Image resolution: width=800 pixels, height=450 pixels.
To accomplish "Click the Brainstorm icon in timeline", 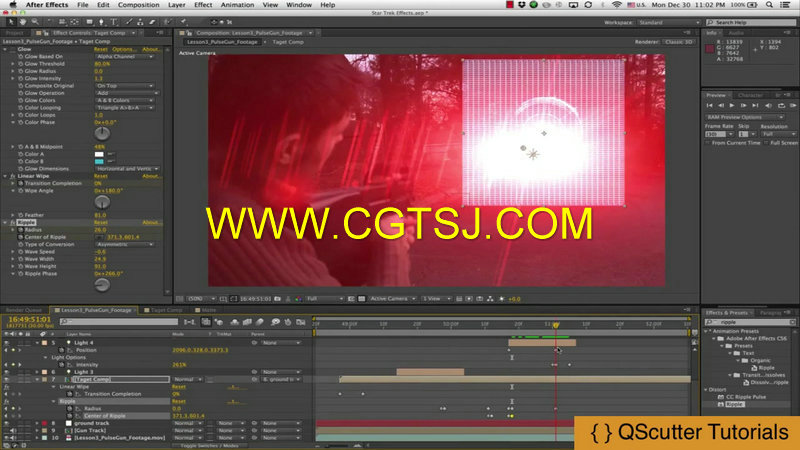I will click(x=276, y=322).
